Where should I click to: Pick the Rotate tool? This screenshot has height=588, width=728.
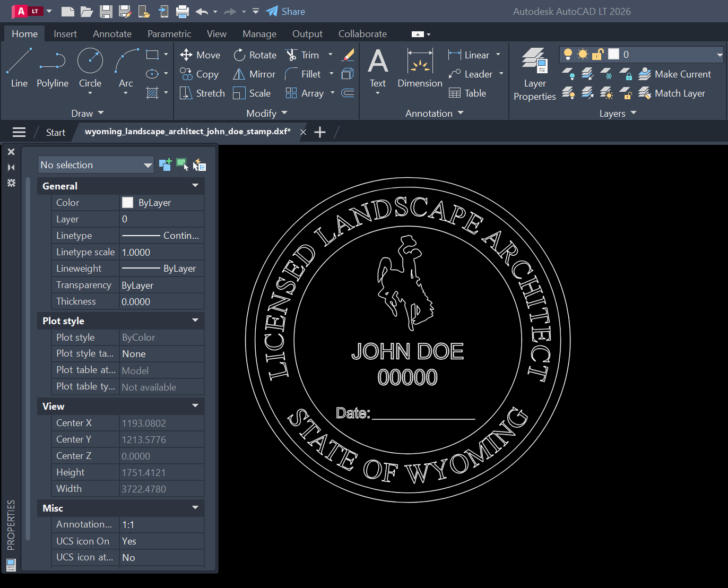pos(255,55)
